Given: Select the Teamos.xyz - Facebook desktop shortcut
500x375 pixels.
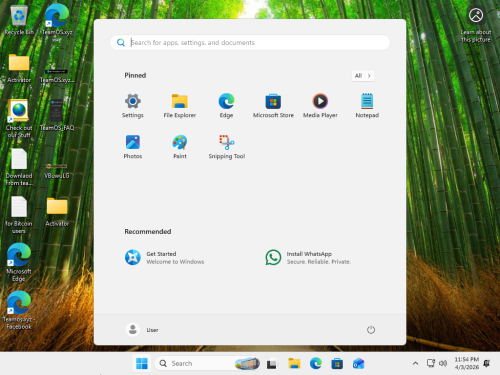Looking at the screenshot, I should tap(19, 310).
